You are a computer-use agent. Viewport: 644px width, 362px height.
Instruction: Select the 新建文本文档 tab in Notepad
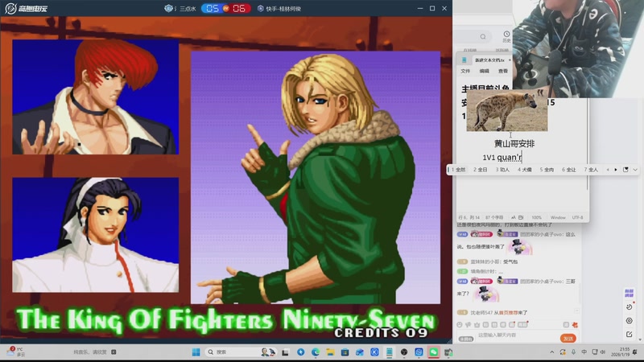pyautogui.click(x=489, y=60)
